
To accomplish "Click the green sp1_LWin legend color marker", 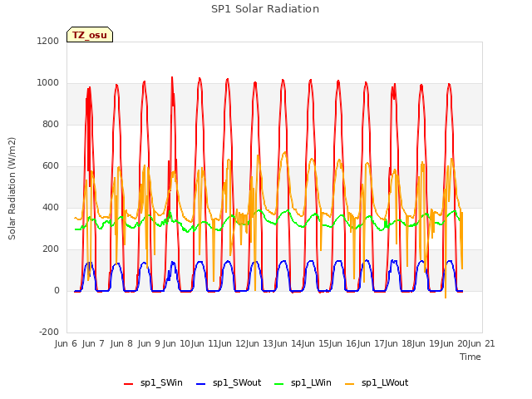I will [279, 384].
